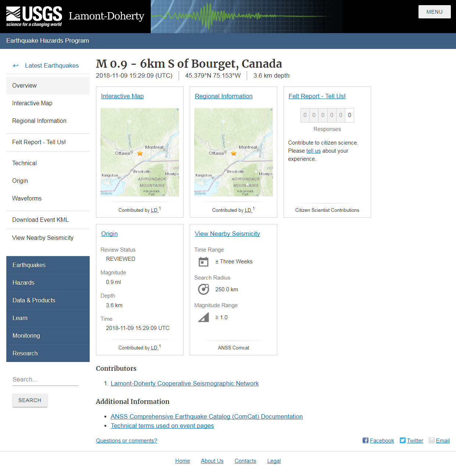The width and height of the screenshot is (456, 476).
Task: Select the calendar icon for Time Range
Action: (203, 262)
